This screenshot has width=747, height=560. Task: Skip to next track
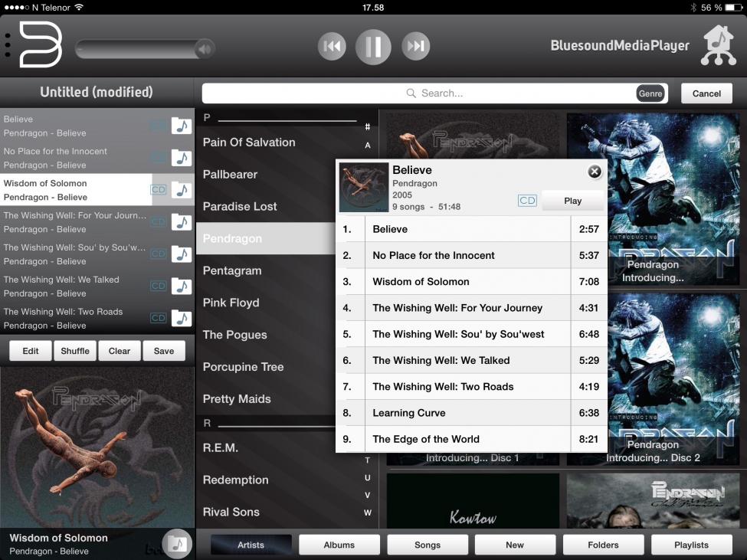tap(415, 46)
